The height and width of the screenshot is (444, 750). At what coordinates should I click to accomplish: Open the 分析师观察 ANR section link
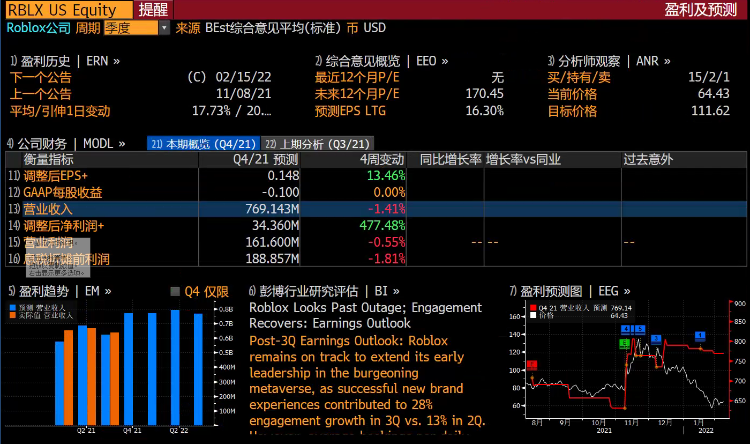(608, 61)
